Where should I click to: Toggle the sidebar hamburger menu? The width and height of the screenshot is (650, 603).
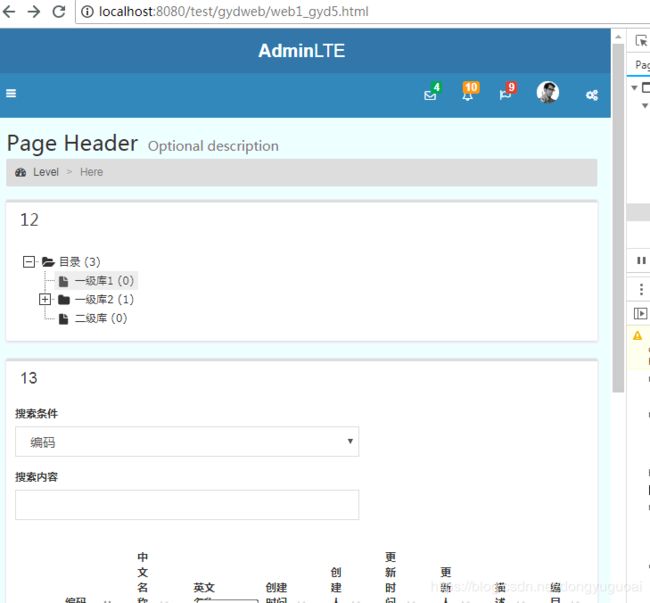11,94
